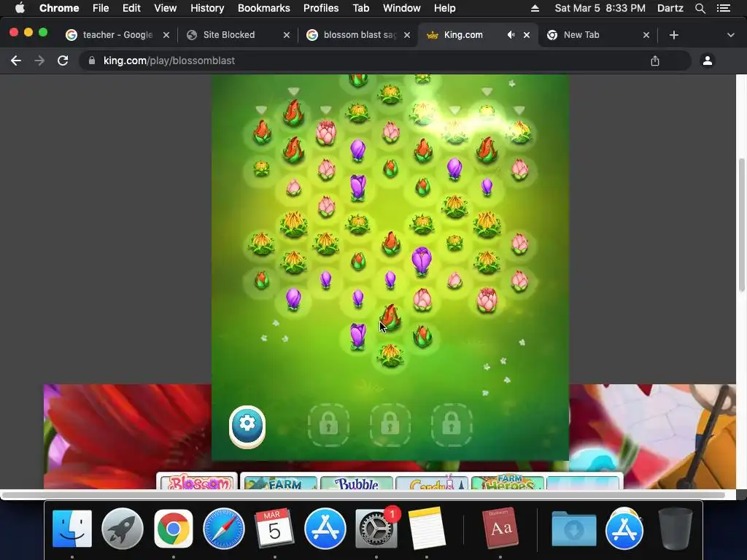Open Safari from the Dock
The image size is (747, 560).
224,529
